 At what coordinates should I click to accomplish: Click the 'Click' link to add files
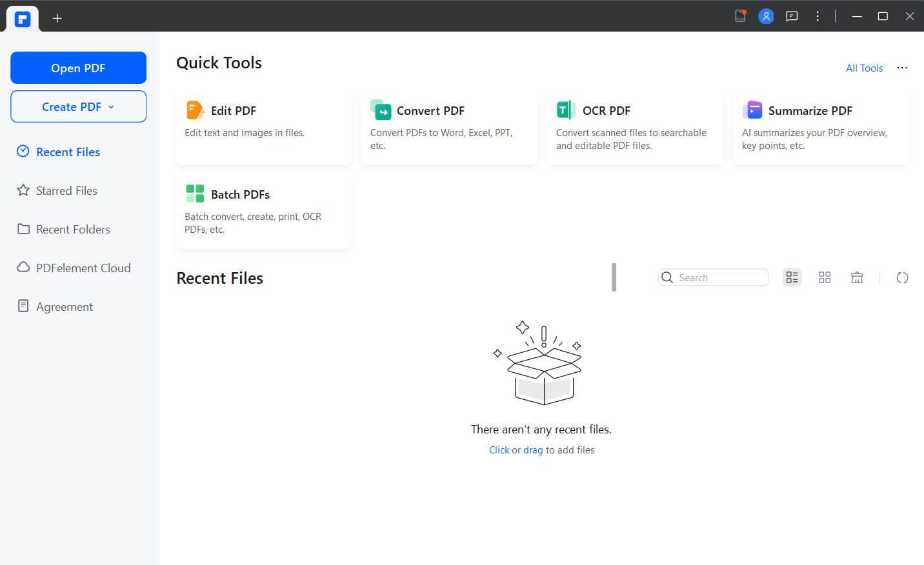click(x=499, y=450)
